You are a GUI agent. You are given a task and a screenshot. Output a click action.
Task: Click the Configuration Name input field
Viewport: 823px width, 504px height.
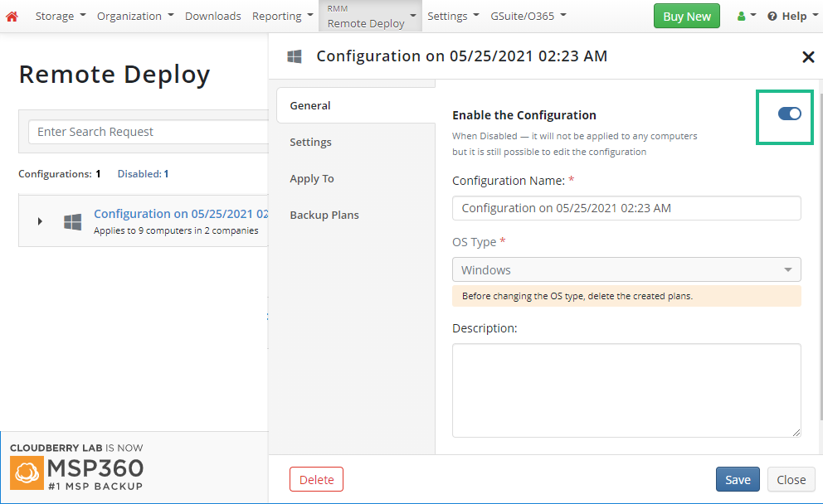pos(626,208)
